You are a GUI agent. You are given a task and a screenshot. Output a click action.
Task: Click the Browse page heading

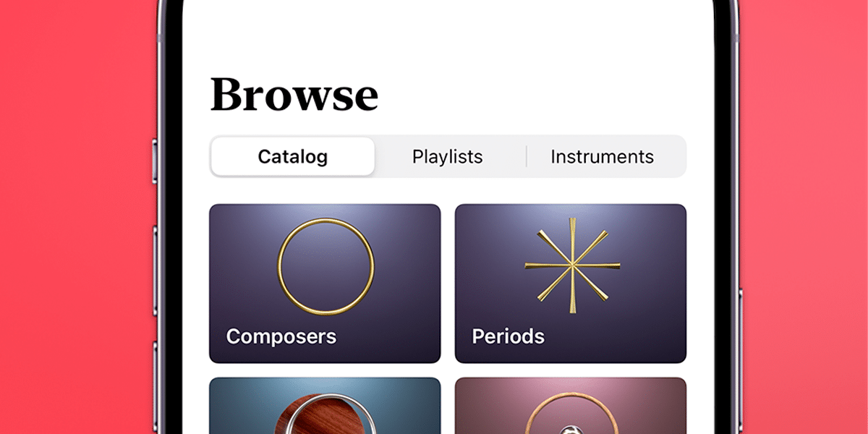[294, 94]
